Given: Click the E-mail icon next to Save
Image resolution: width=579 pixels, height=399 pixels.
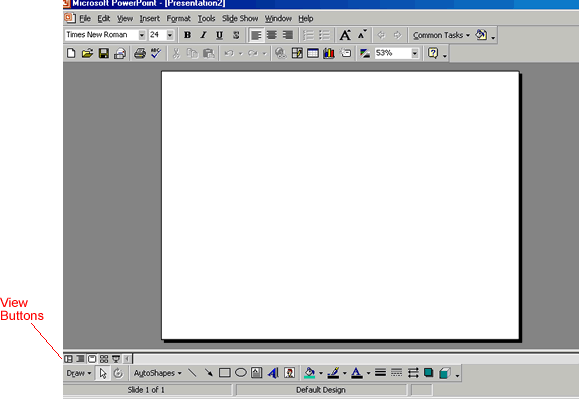Looking at the screenshot, I should (120, 54).
